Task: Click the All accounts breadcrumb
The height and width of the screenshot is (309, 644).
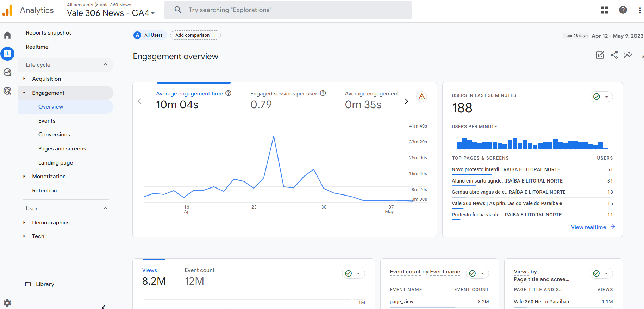Action: (80, 5)
